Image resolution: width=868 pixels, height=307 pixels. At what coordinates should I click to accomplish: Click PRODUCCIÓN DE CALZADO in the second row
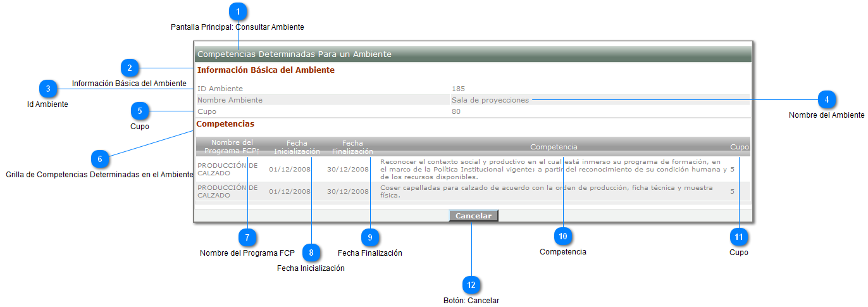(228, 192)
